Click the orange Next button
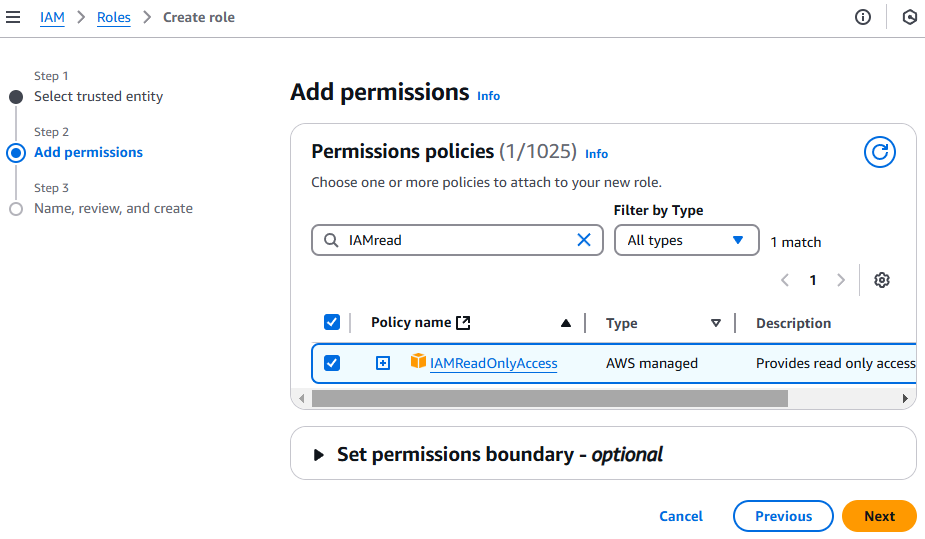 (879, 516)
